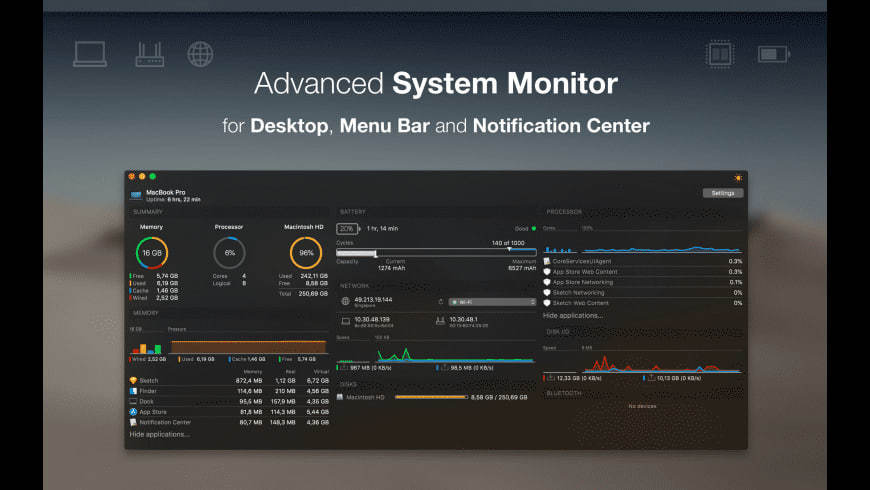Click the CPU chip icon in the banner
The height and width of the screenshot is (490, 870).
[x=718, y=53]
